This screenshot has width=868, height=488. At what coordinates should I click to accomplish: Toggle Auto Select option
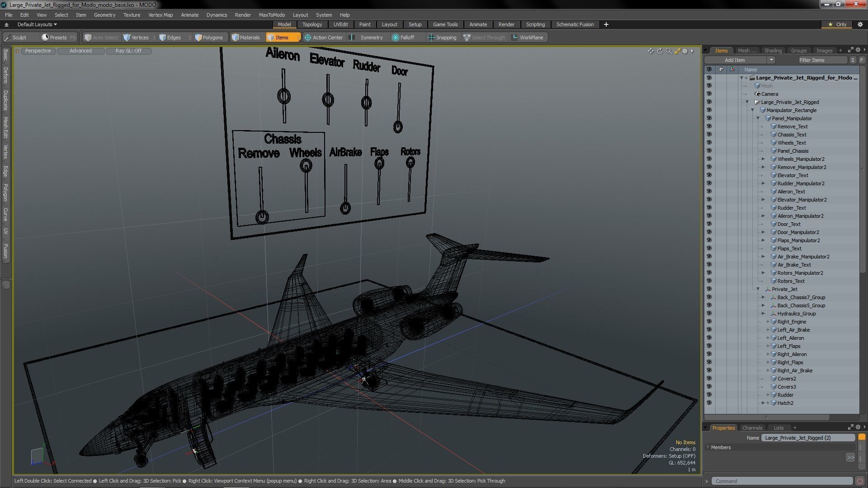click(x=101, y=38)
